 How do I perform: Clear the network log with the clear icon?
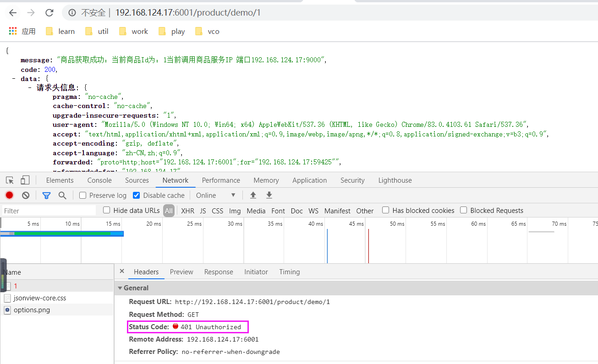click(26, 195)
